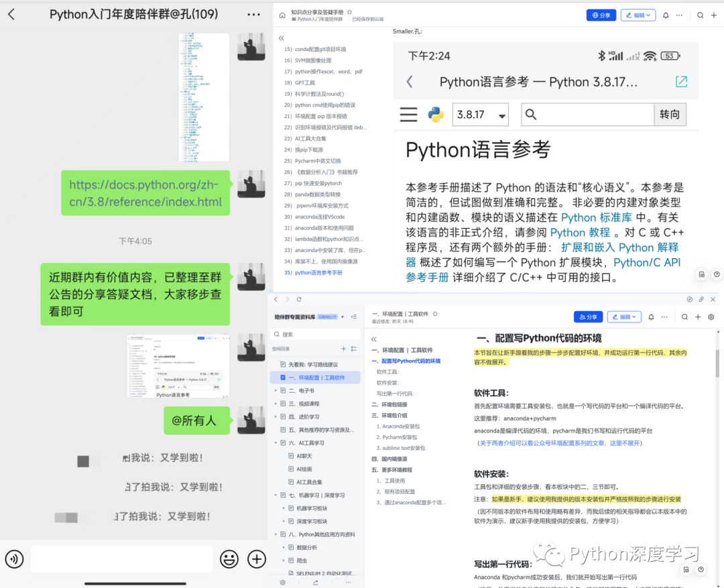
Task: Click the plus icon next to 空间目录
Action: coord(343,349)
